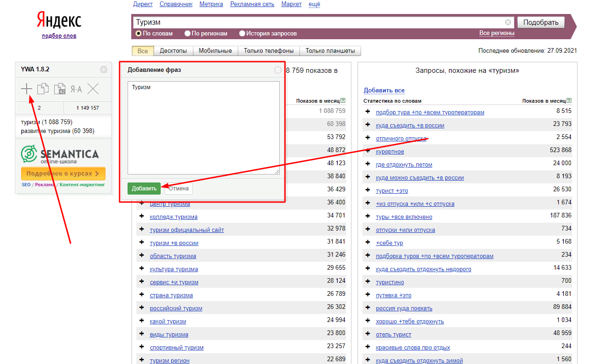Screen dimensions: 604x364
Task: Open the 'Все регионы' region selector
Action: (497, 33)
